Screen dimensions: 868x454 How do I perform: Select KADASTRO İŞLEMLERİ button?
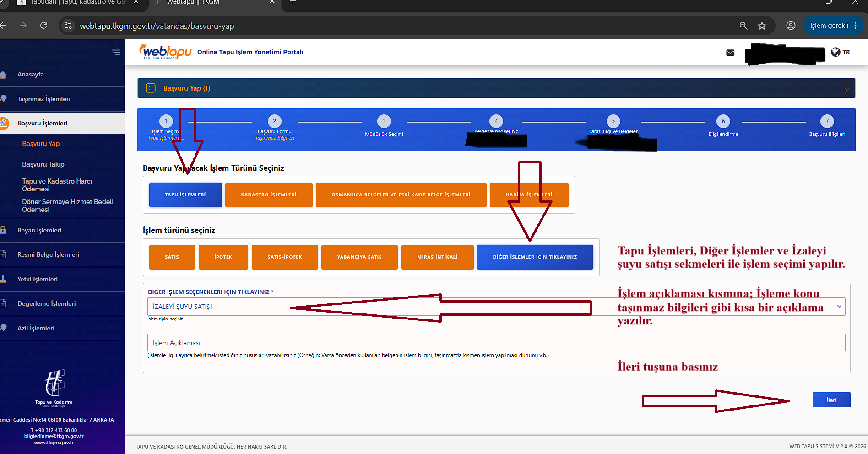(269, 195)
